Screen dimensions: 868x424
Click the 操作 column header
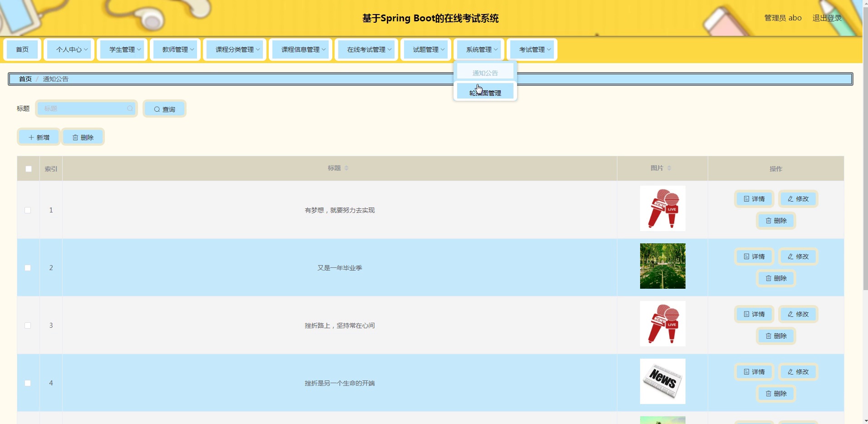tap(776, 169)
